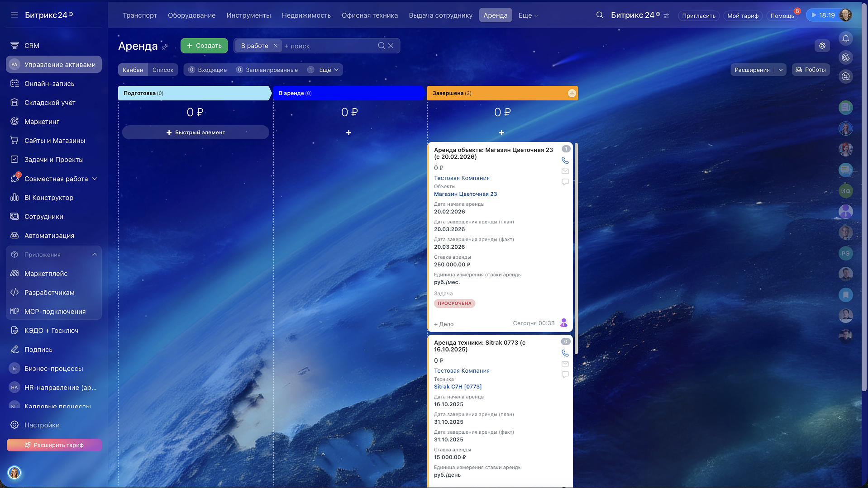Open MCP-подключения in sidebar
Screen dimensions: 868x488
54,312
